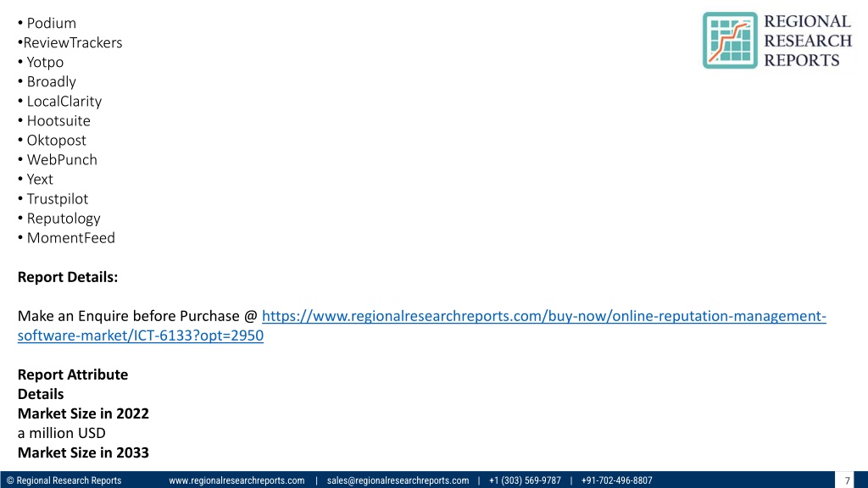Viewport: 868px width, 488px height.
Task: Select the WebPunch bullet item
Action: click(58, 159)
